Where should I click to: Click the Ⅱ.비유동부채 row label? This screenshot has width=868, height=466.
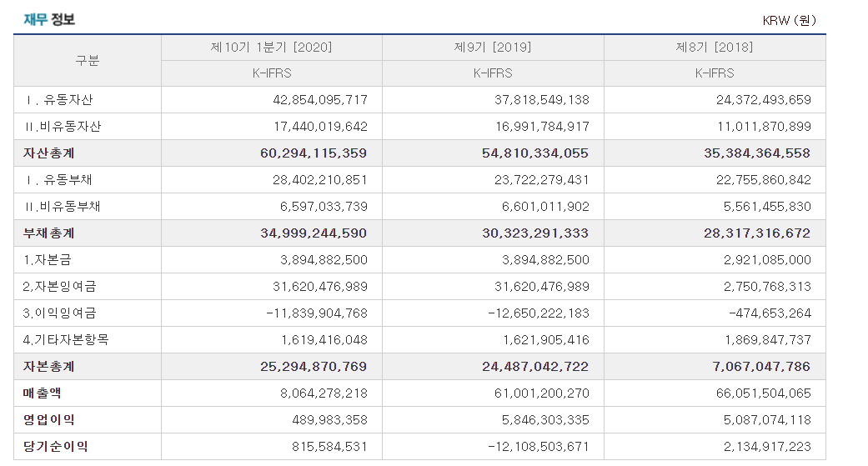[62, 207]
